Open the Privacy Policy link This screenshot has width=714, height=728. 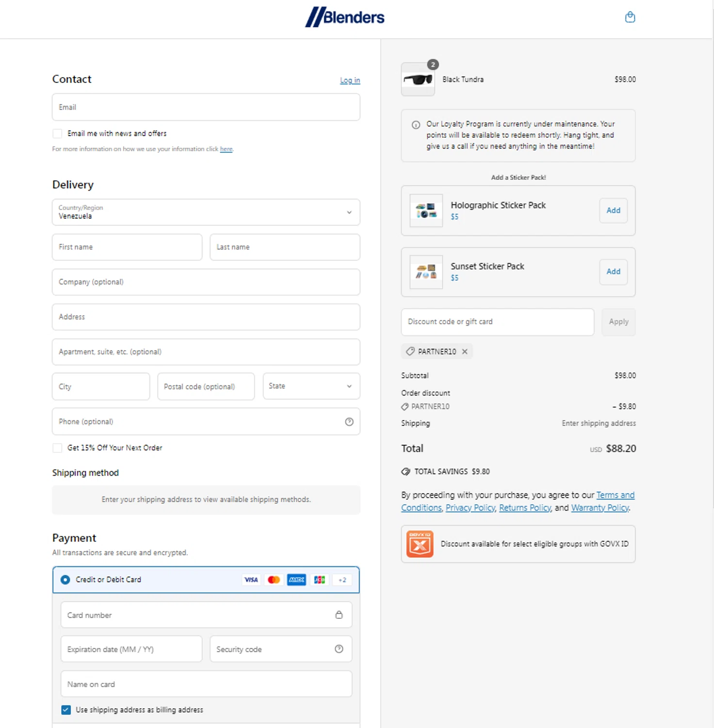point(470,508)
